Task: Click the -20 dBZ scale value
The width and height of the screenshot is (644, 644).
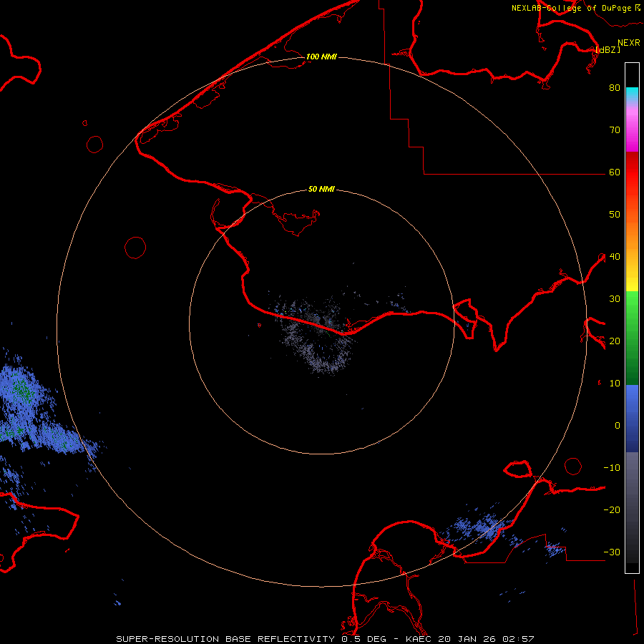Action: coord(612,509)
